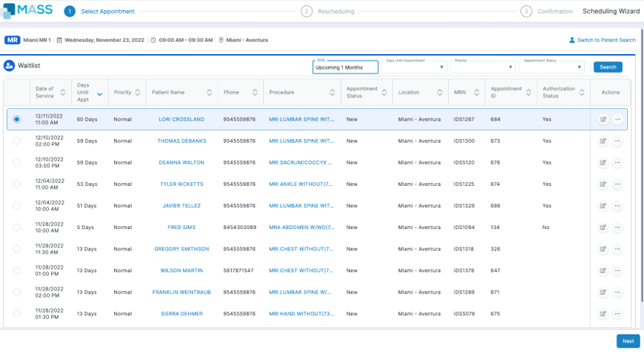Select radio button for Thomas Debanks

click(17, 141)
